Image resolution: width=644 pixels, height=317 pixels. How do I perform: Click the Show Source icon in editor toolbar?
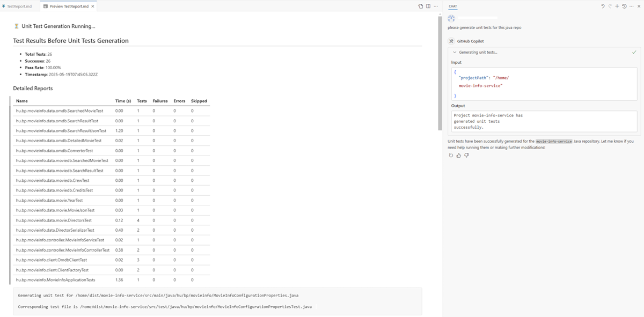point(421,6)
